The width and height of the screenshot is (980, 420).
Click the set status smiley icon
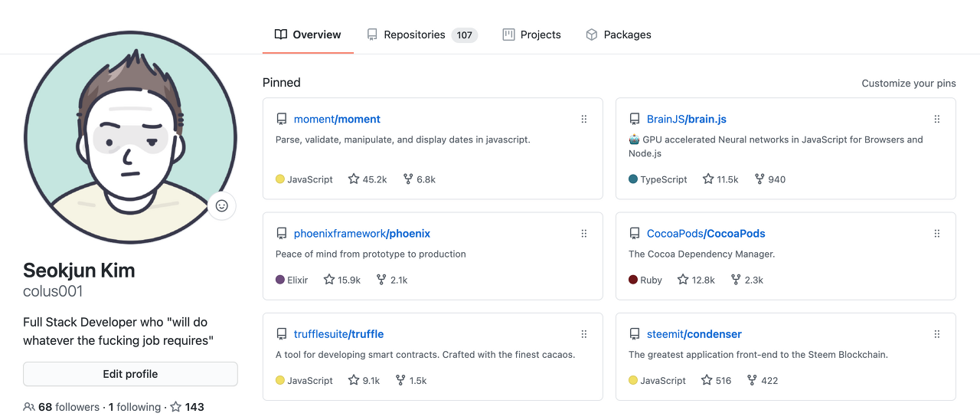click(x=222, y=205)
